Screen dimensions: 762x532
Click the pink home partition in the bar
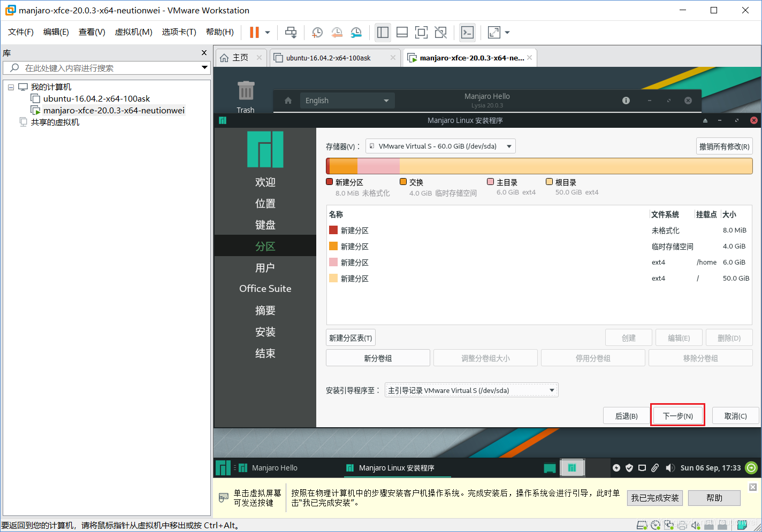[x=378, y=166]
